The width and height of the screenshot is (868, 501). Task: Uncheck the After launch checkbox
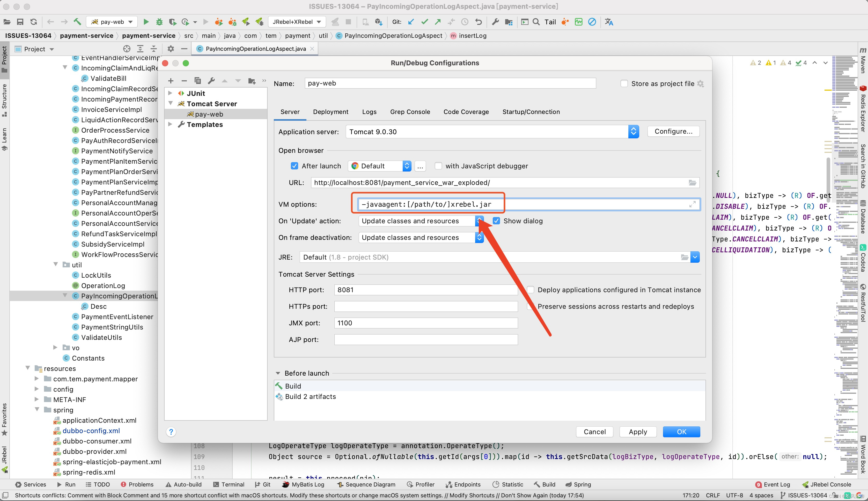tap(294, 166)
